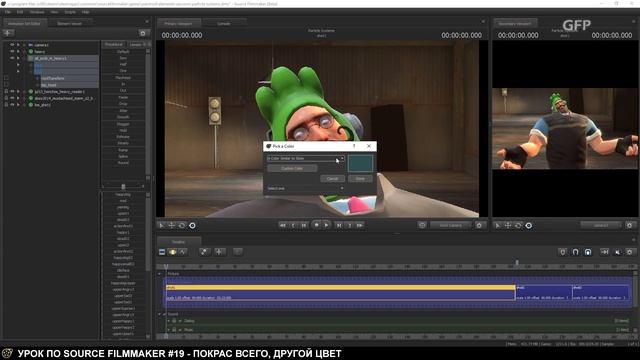Select the Procedural presets tab

pos(114,44)
